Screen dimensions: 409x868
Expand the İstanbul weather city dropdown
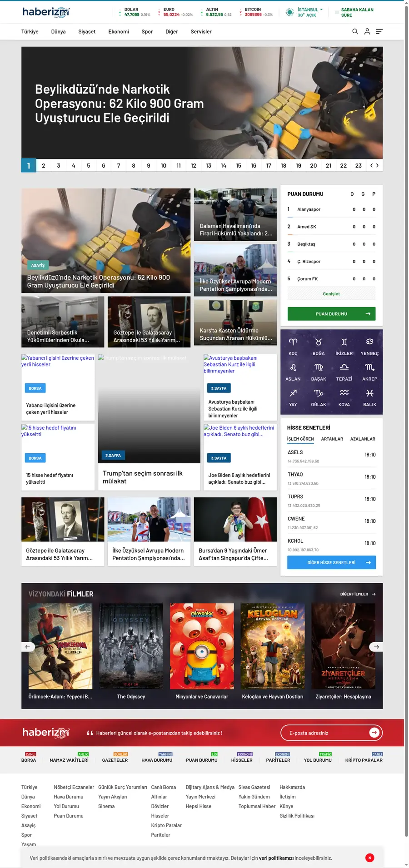point(310,10)
